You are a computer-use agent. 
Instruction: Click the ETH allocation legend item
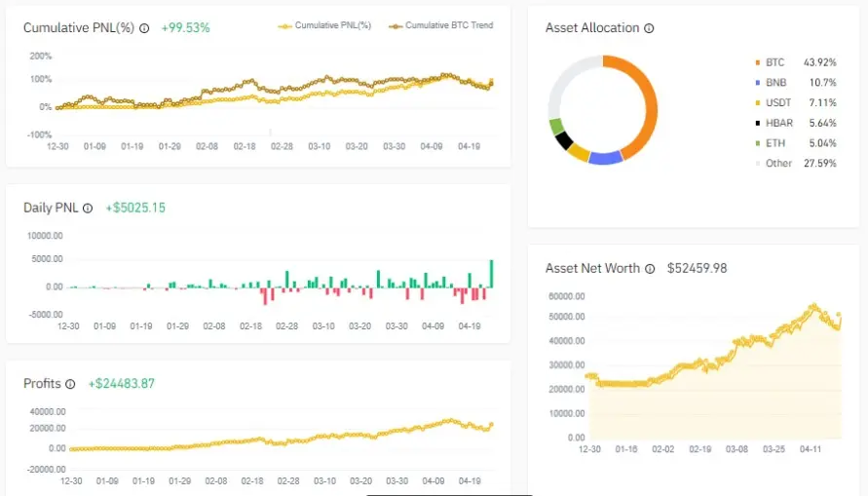(796, 143)
